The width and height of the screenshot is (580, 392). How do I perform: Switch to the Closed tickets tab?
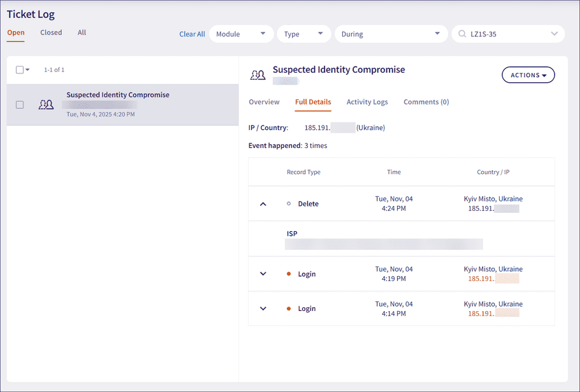pyautogui.click(x=50, y=33)
